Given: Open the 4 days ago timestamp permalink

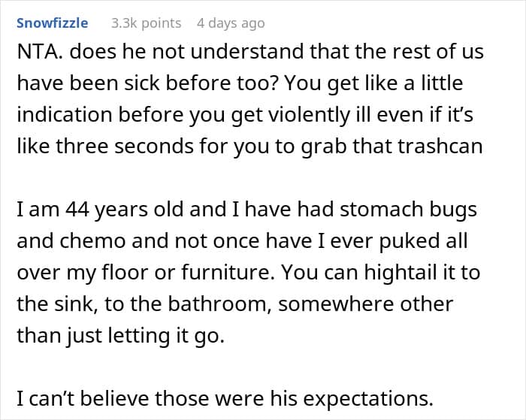Looking at the screenshot, I should (x=231, y=23).
